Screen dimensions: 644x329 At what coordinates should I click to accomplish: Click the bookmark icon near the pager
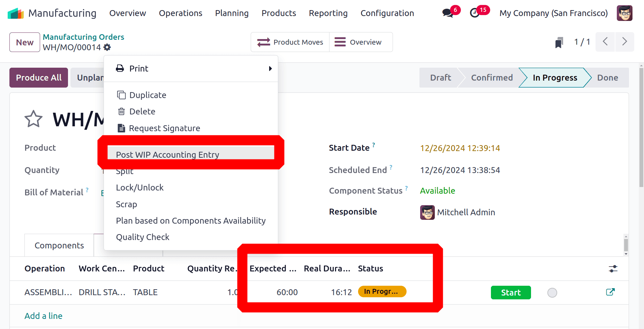point(559,43)
